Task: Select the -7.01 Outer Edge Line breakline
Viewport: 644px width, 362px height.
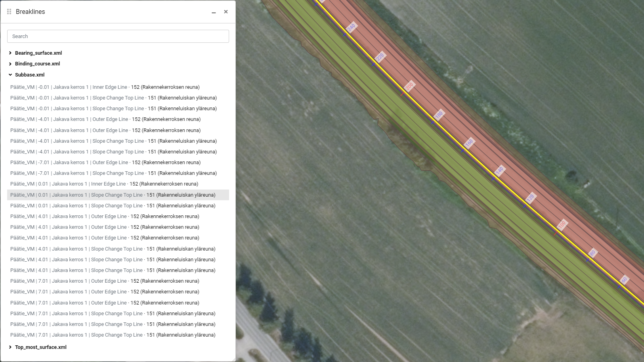Action: (105, 163)
